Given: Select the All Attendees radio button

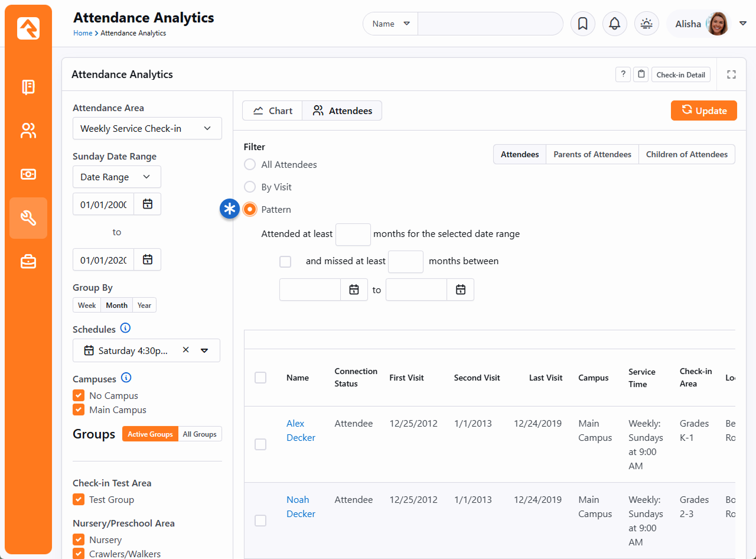Looking at the screenshot, I should 250,165.
